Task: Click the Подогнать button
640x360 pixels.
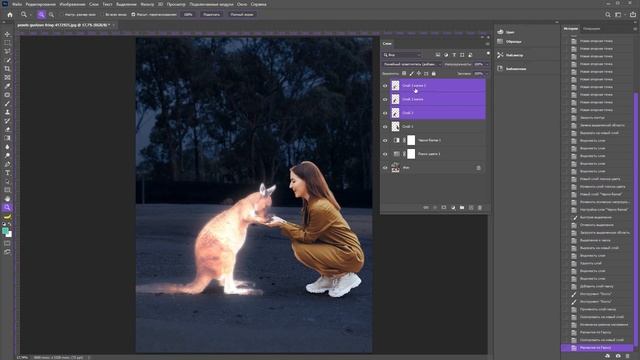Action: point(211,14)
